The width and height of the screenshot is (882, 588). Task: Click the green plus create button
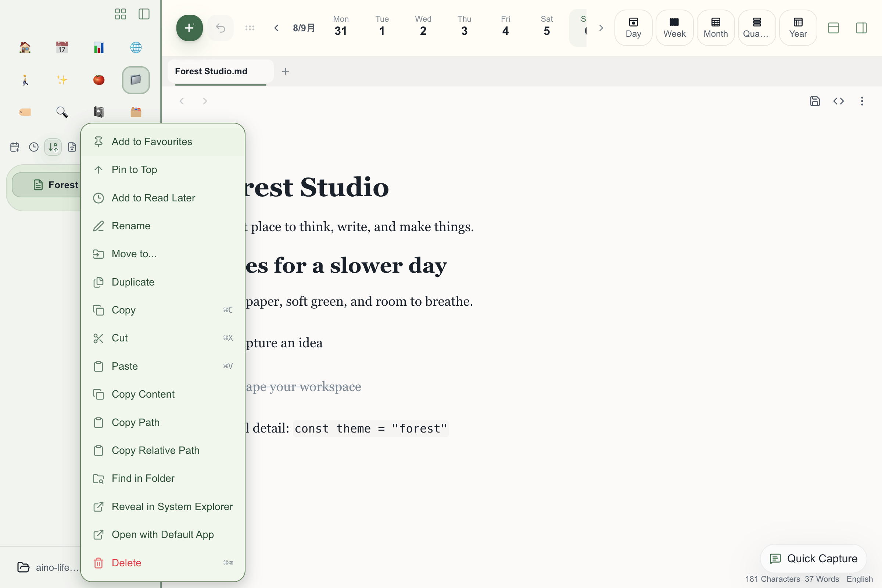pyautogui.click(x=189, y=28)
